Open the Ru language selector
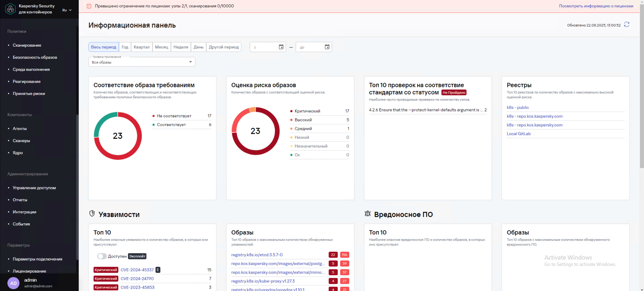This screenshot has width=644, height=291. click(67, 10)
